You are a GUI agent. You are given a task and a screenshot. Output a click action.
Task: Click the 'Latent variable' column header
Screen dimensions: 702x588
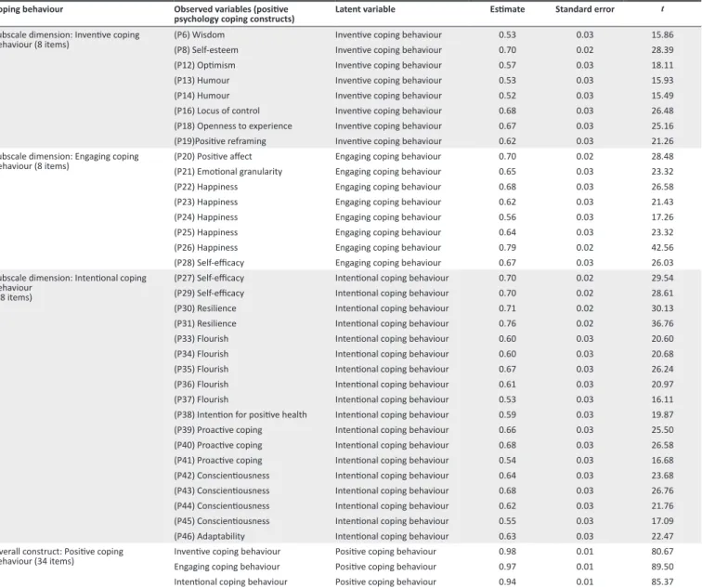[x=365, y=9]
